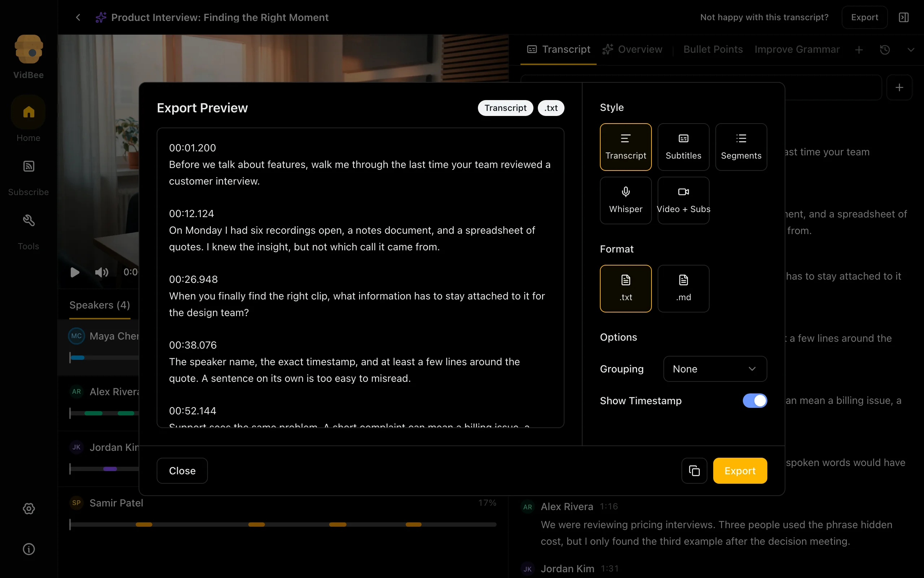Go back with the left chevron
The width and height of the screenshot is (924, 578).
pos(78,17)
